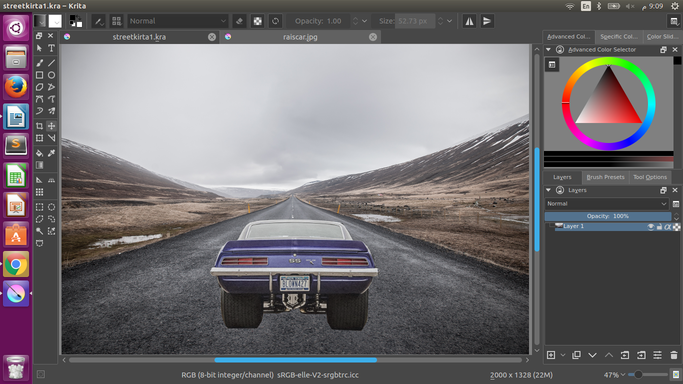Screen dimensions: 683x384
Task: Open Color Sliders tab
Action: (662, 37)
